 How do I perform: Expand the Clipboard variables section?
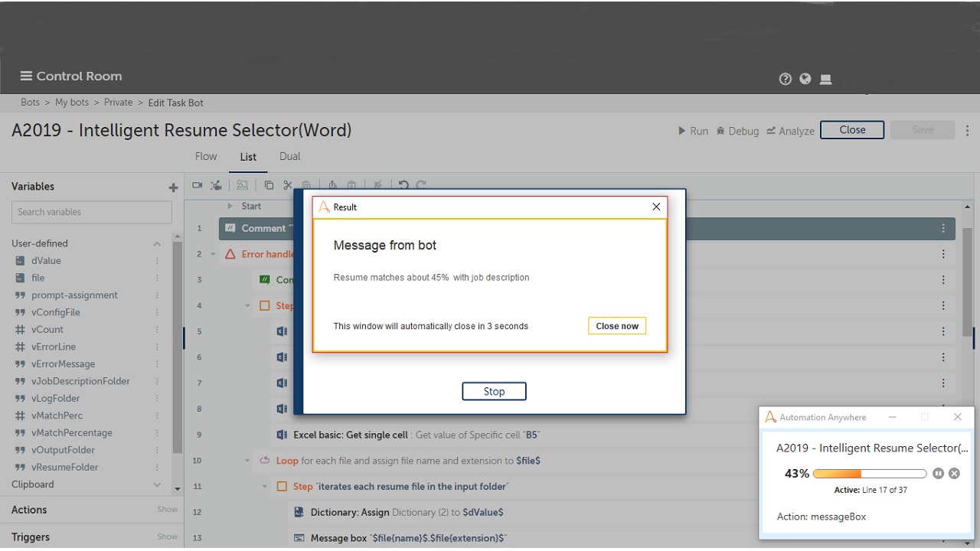point(157,484)
